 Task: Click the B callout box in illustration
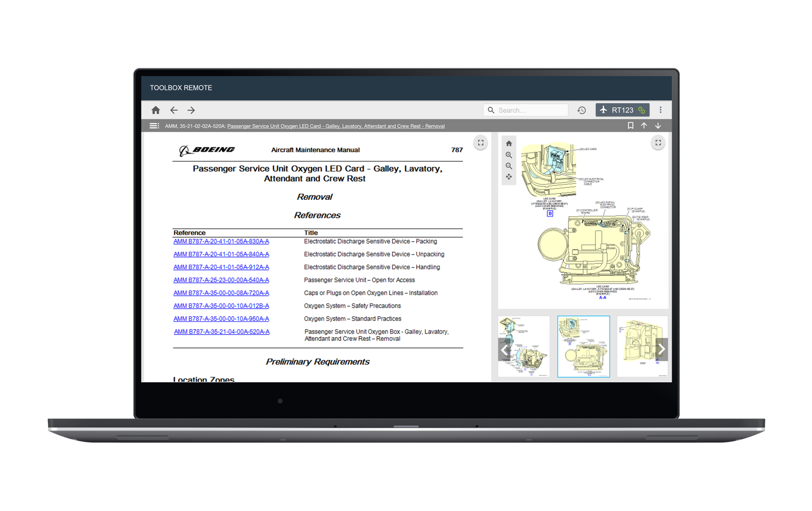(x=550, y=214)
